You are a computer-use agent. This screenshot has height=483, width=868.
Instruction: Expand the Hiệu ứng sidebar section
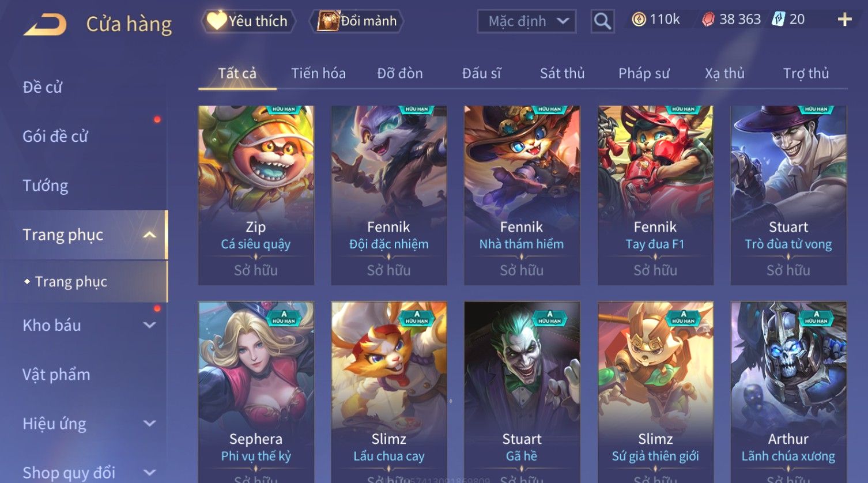[x=149, y=424]
